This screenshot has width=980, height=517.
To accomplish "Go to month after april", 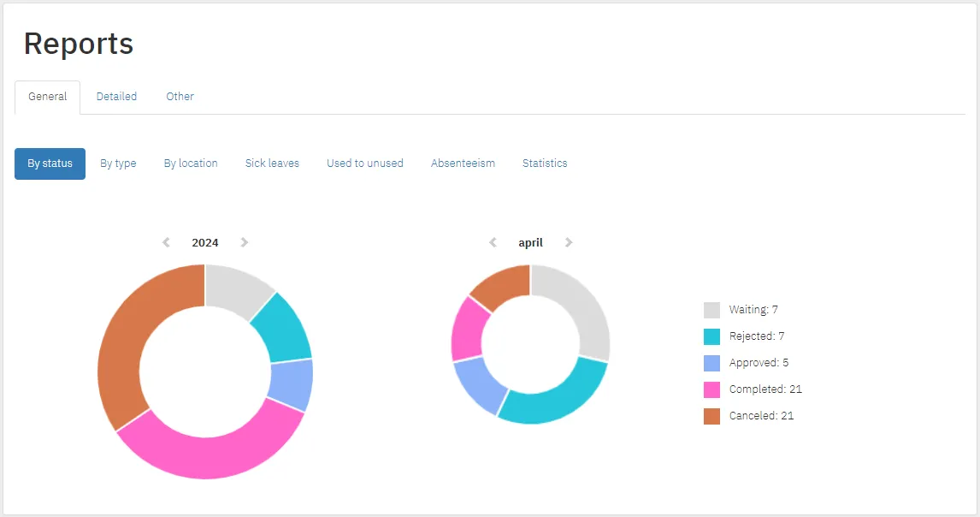I will click(569, 242).
